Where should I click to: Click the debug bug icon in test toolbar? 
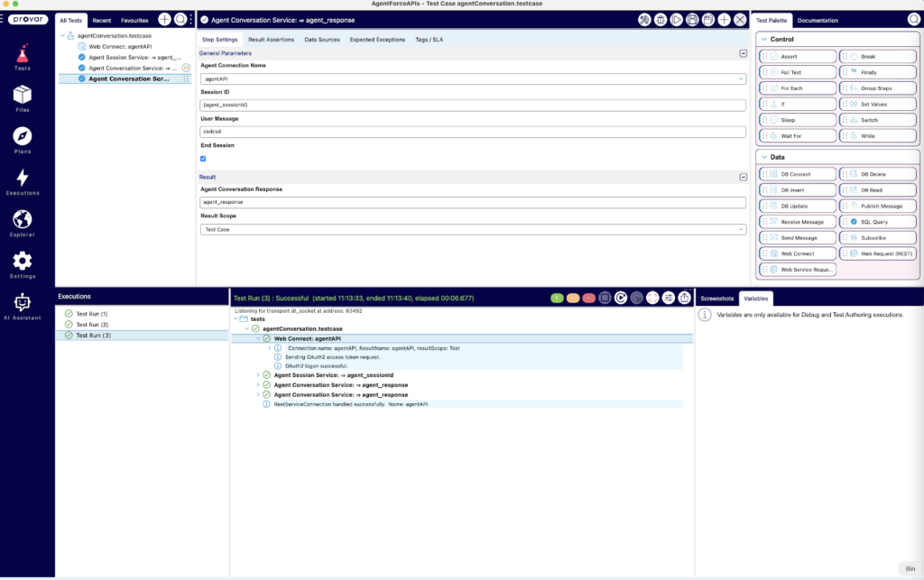tap(661, 20)
